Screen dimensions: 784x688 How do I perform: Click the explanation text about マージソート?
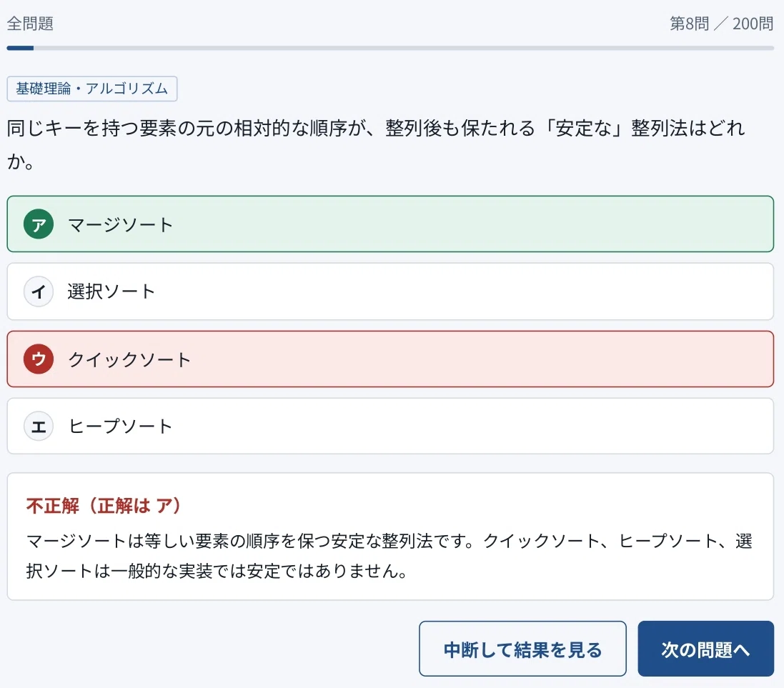pos(389,556)
